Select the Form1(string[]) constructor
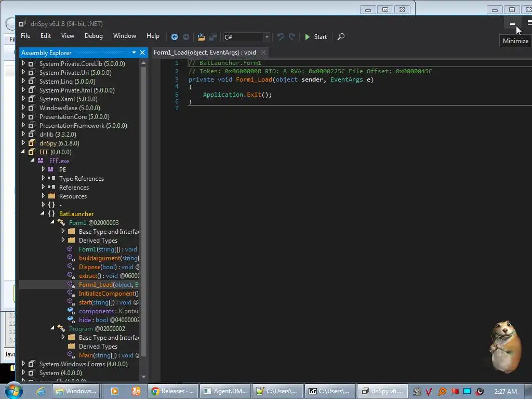The height and width of the screenshot is (399, 532). pos(108,249)
